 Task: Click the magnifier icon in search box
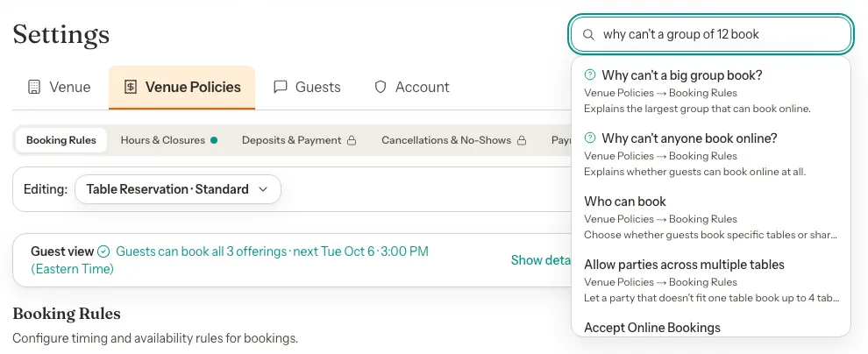tap(588, 34)
